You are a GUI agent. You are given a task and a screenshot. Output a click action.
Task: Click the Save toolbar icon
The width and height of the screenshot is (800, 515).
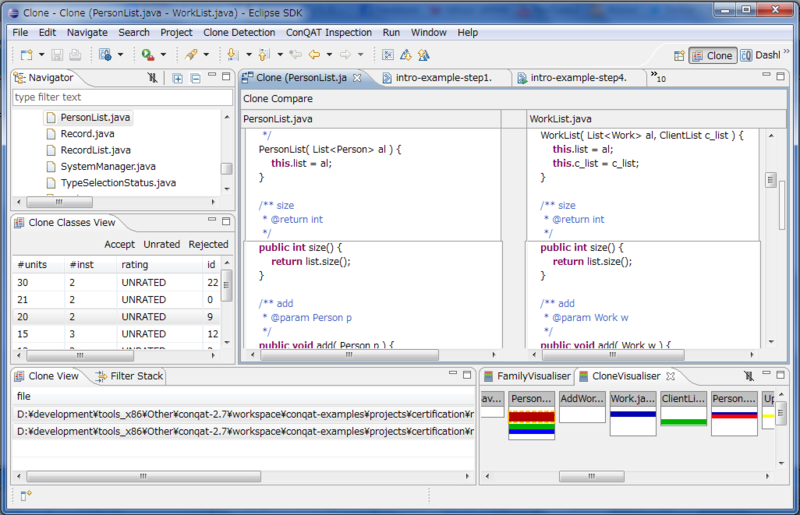pos(57,55)
